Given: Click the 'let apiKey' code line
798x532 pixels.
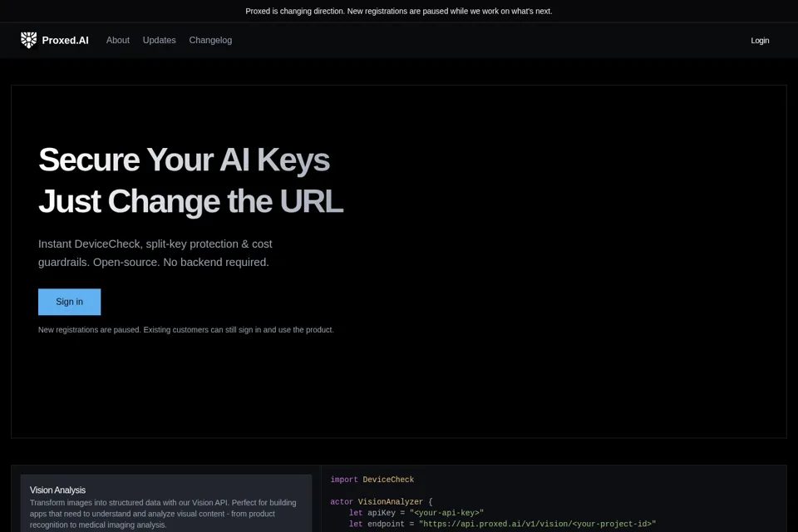Looking at the screenshot, I should tap(416, 513).
